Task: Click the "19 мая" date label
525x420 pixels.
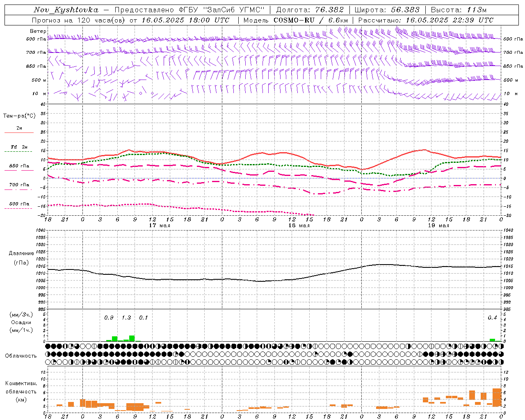Action: click(x=438, y=226)
